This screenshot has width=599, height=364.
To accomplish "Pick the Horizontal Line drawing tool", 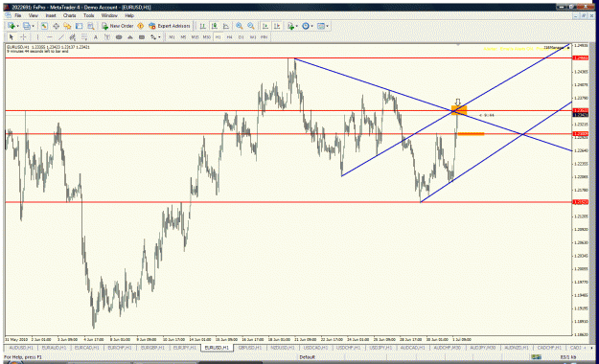I will pyautogui.click(x=49, y=37).
